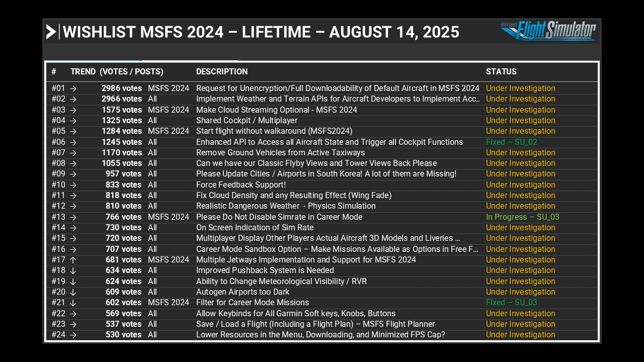Click the Microsoft Flight Simulator logo
Image resolution: width=644 pixels, height=362 pixels.
pos(548,31)
